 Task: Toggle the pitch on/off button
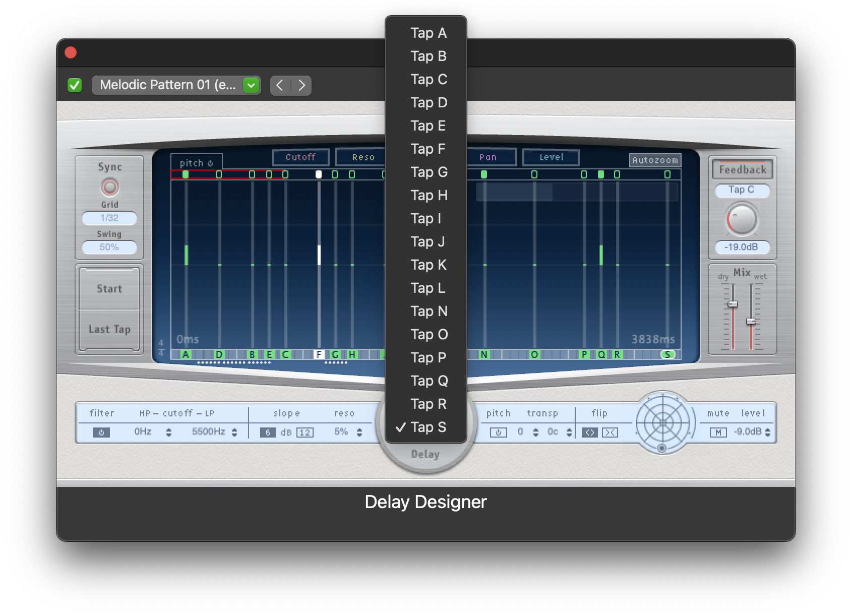pos(498,433)
